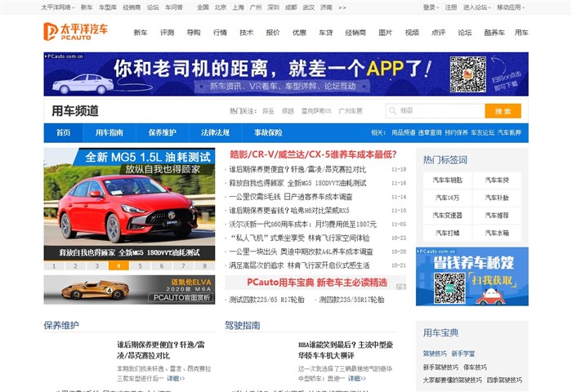Go to carousel slide 8
The height and width of the screenshot is (392, 572).
204,266
